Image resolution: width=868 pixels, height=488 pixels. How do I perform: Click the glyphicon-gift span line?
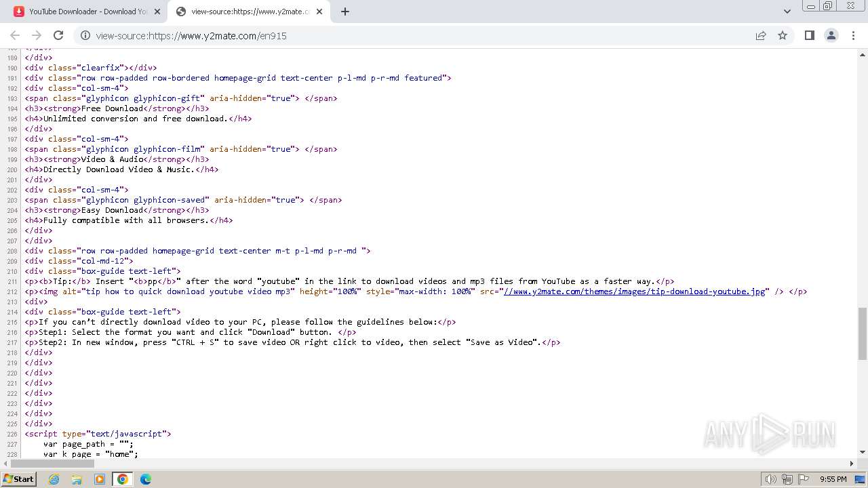(181, 98)
